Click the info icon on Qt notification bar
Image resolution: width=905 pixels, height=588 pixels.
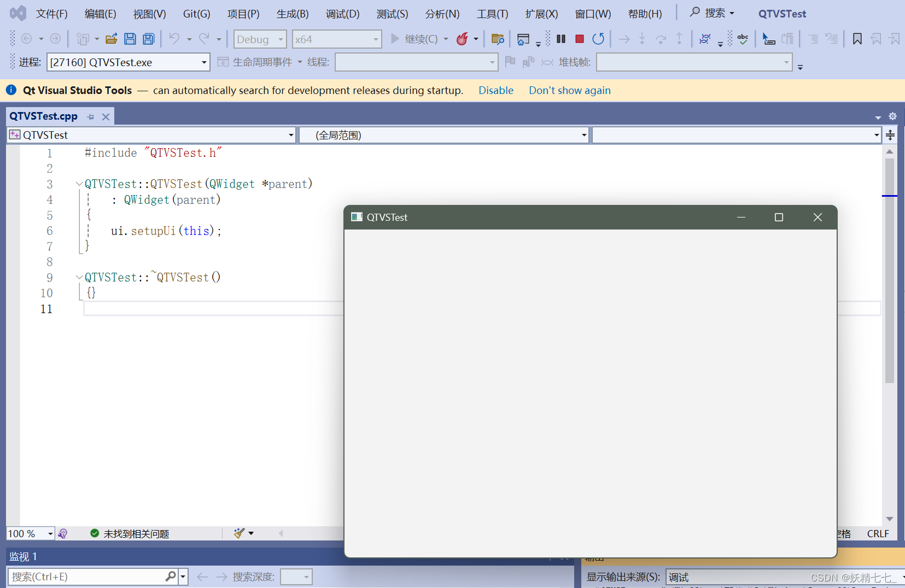pyautogui.click(x=11, y=90)
